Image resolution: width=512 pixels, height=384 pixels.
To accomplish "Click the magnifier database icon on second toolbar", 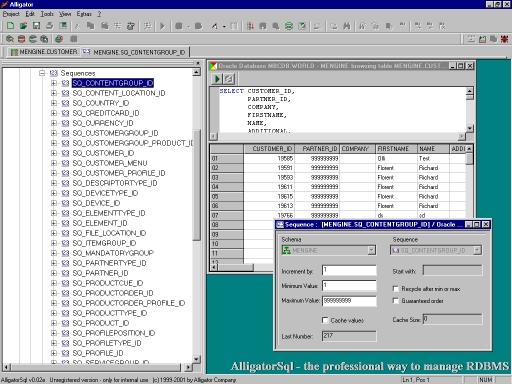I will tap(10, 39).
